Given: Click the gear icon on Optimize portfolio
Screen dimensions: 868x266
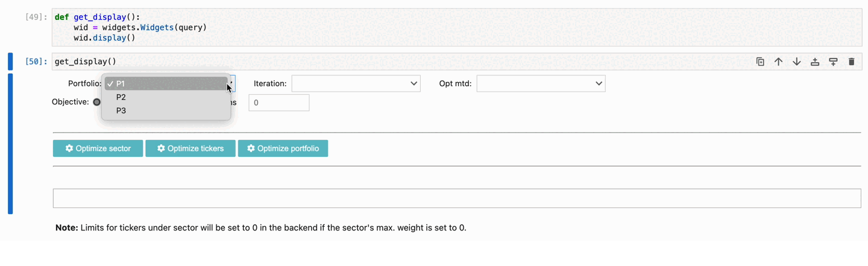Looking at the screenshot, I should tap(251, 148).
